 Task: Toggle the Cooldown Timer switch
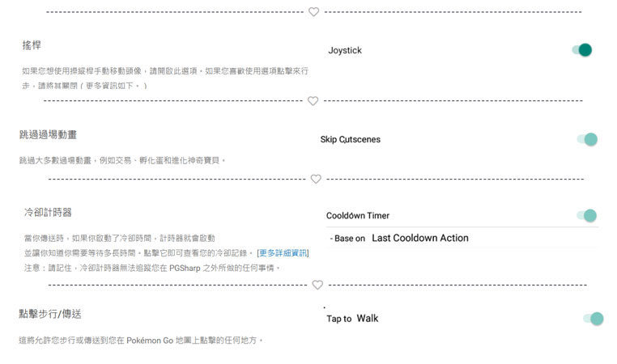pyautogui.click(x=587, y=215)
